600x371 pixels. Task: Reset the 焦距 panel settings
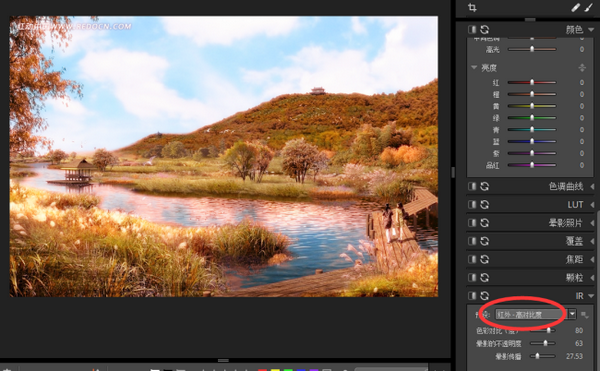(x=484, y=259)
